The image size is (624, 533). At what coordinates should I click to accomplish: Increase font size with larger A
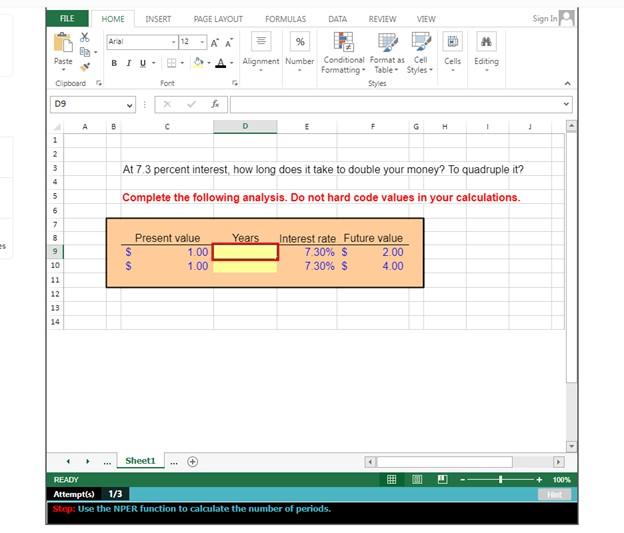point(214,43)
